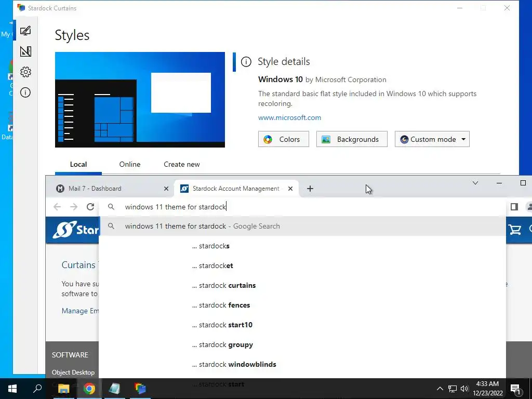This screenshot has width=532, height=399.
Task: Open Windows taskbar search
Action: pos(37,389)
